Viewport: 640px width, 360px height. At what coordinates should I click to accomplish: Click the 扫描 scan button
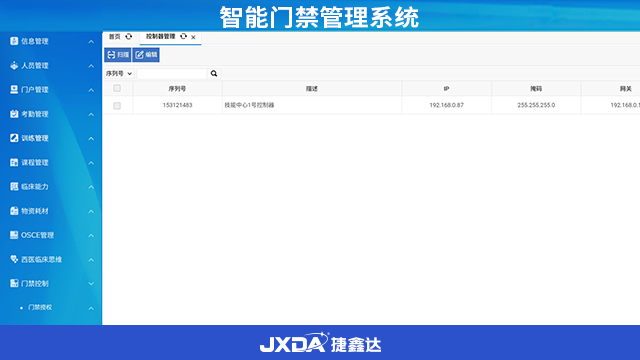pos(118,55)
